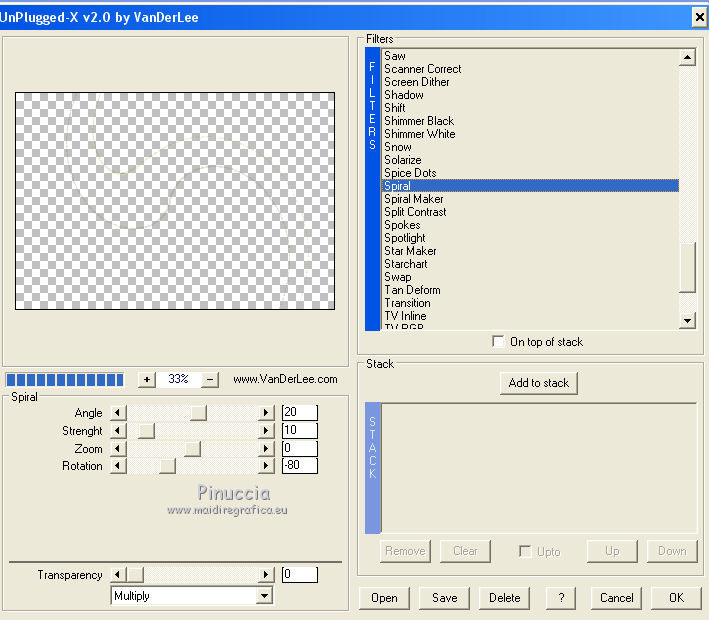Viewport: 709px width, 620px height.
Task: Click the Angle value input field
Action: tap(299, 412)
